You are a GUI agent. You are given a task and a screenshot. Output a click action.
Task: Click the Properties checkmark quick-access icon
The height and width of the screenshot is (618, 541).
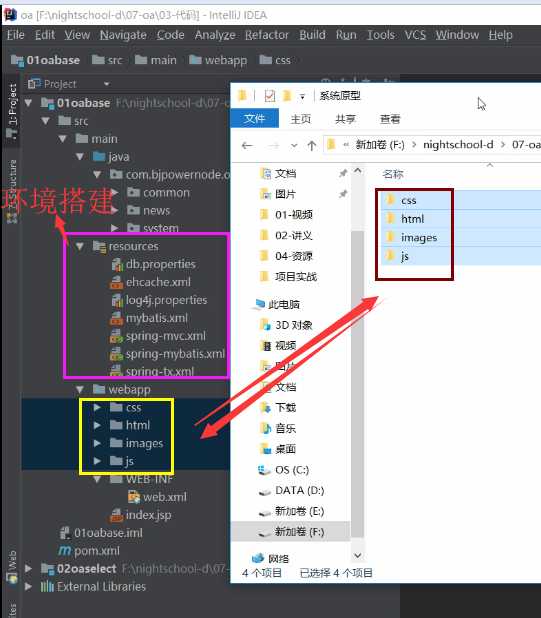click(270, 96)
